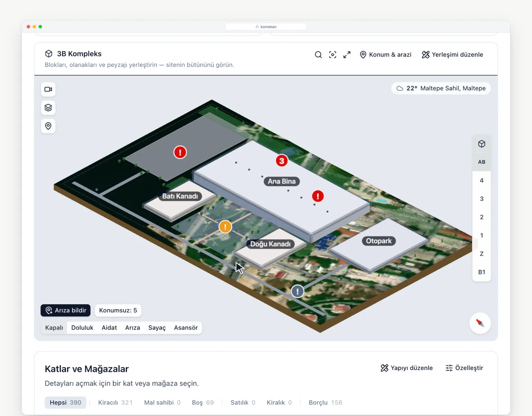Open the Özelleştir options
532x416 pixels.
(x=464, y=368)
